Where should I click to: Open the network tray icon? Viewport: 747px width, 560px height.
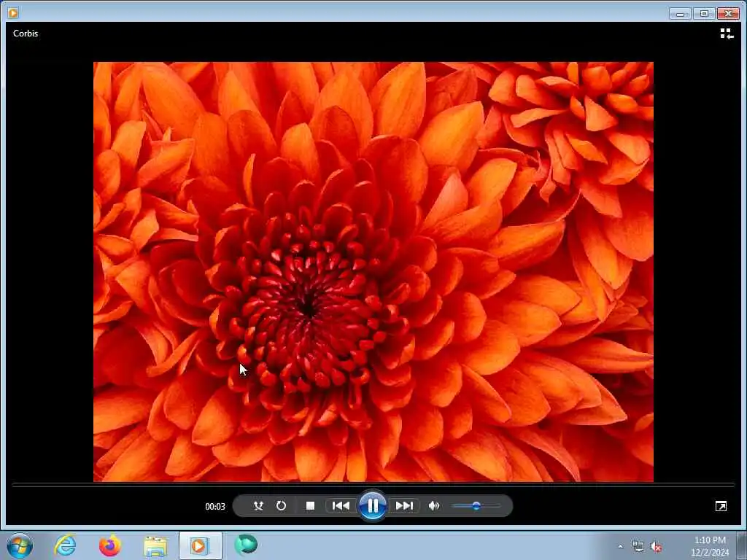pyautogui.click(x=638, y=547)
